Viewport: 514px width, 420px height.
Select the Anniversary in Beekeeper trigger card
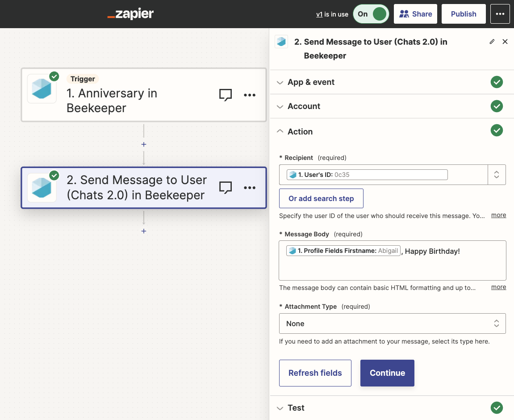[x=144, y=95]
